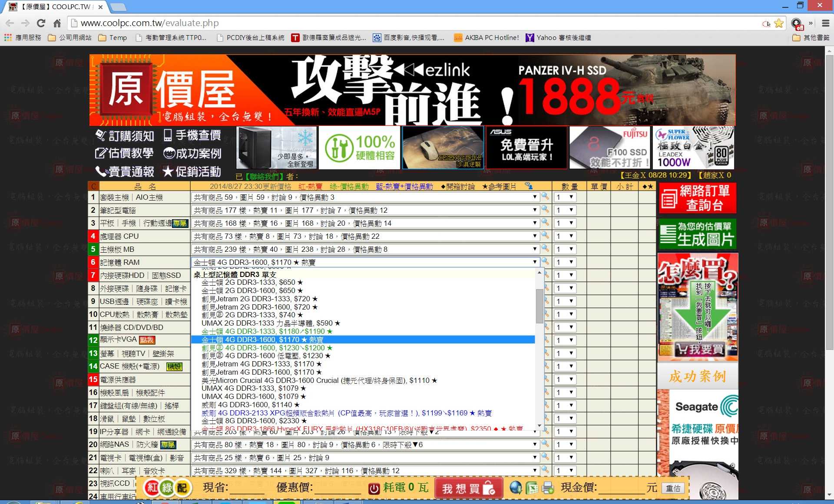The width and height of the screenshot is (834, 504).
Task: Click the globe icon in the bottom bar
Action: [x=516, y=488]
